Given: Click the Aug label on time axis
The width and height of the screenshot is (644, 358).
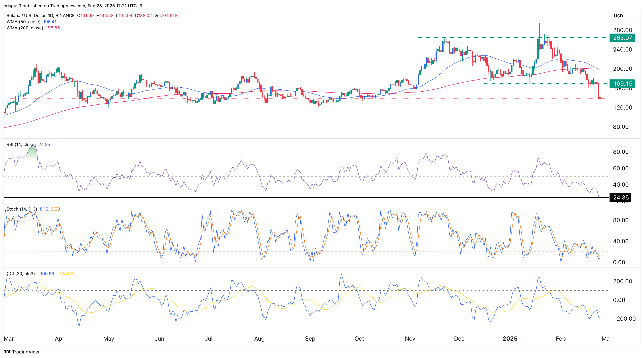Looking at the screenshot, I should [259, 338].
